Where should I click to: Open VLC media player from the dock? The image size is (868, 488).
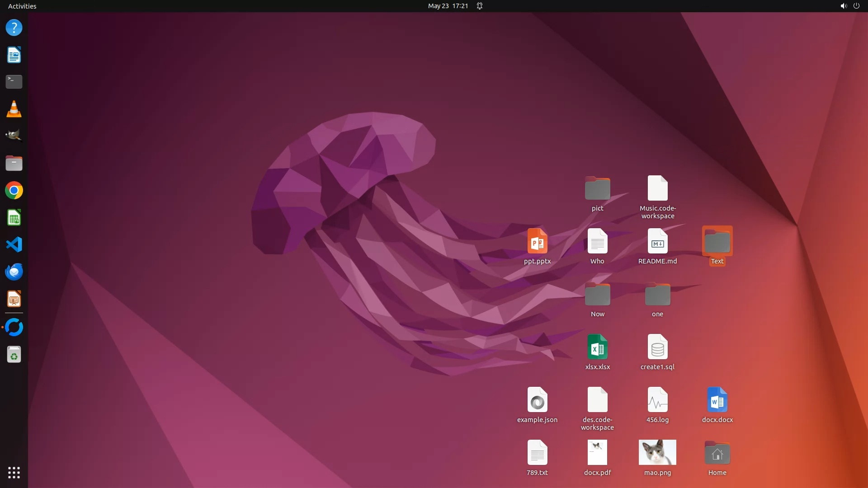tap(14, 109)
